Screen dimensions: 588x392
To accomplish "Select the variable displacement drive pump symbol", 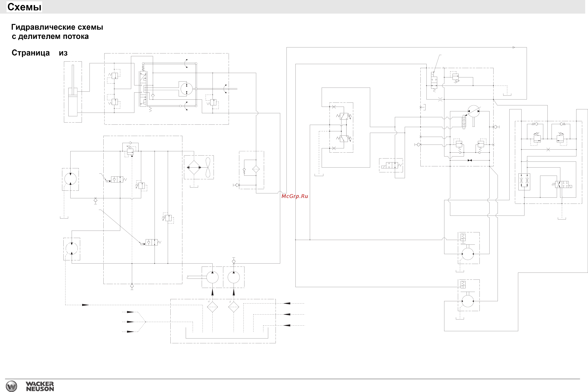I will click(474, 111).
